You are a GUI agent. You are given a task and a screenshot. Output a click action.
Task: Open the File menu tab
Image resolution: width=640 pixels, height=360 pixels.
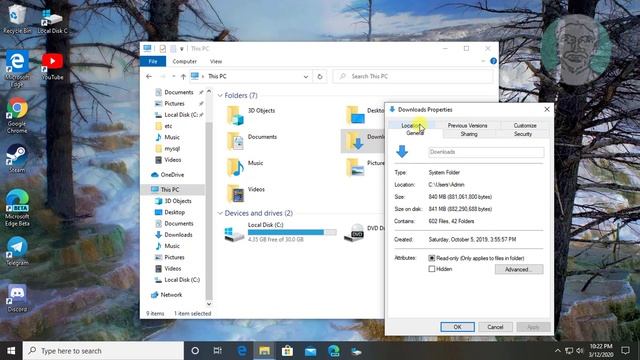click(153, 61)
